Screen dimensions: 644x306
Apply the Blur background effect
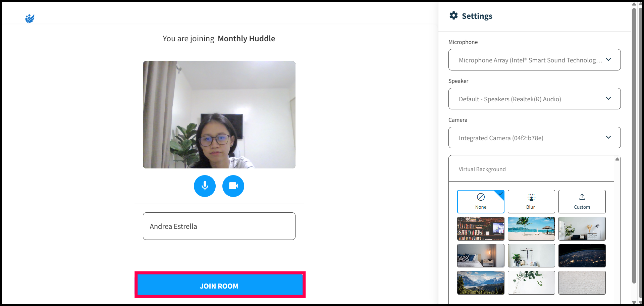point(531,202)
